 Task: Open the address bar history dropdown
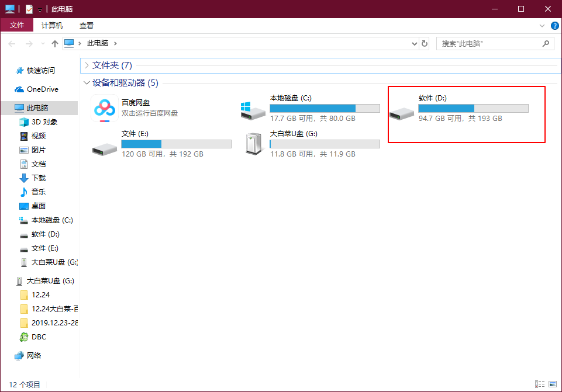pos(414,44)
